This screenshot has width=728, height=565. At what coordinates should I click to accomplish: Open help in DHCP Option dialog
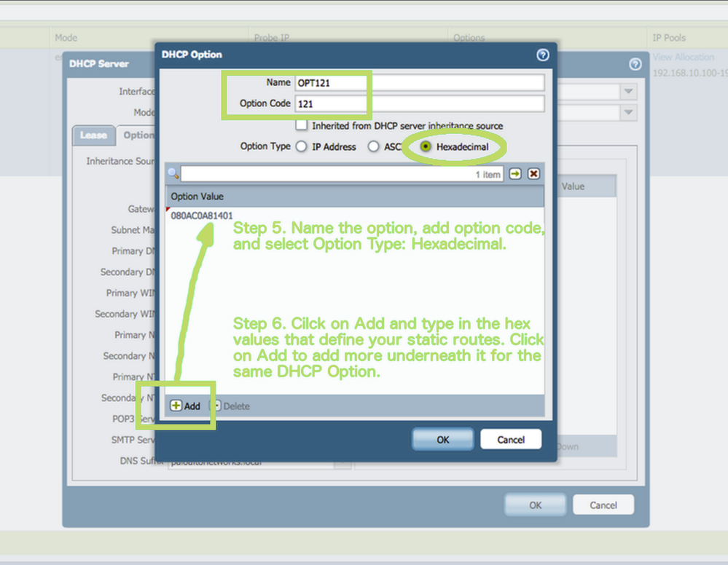(x=542, y=55)
